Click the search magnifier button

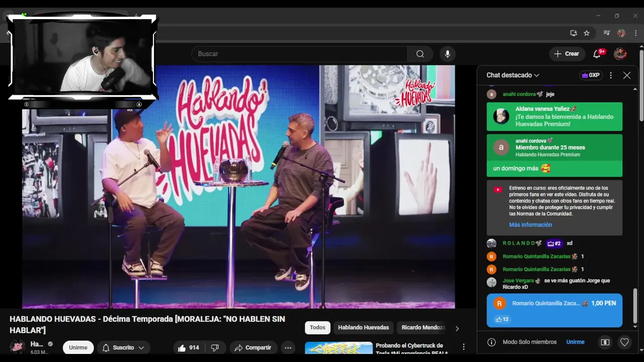point(420,54)
